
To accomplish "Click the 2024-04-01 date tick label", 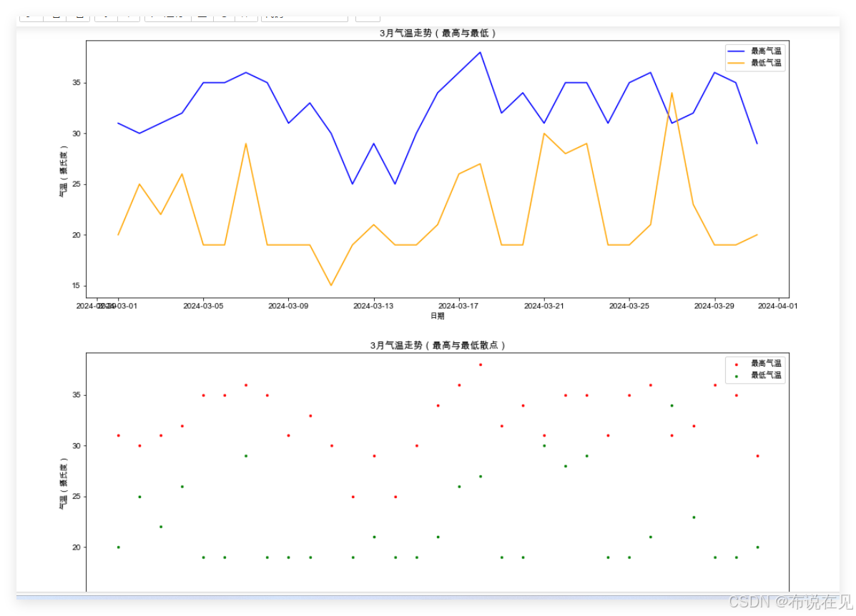I will (x=778, y=306).
